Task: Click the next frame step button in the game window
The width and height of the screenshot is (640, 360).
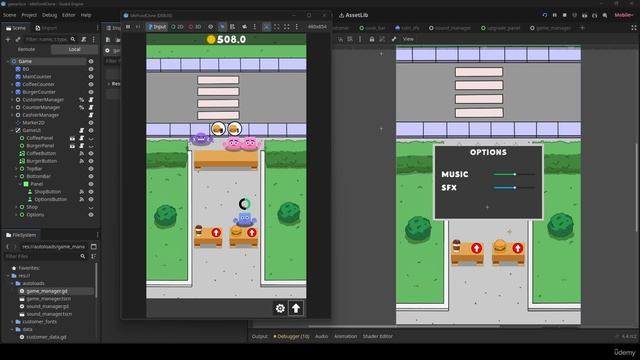Action: pos(138,27)
